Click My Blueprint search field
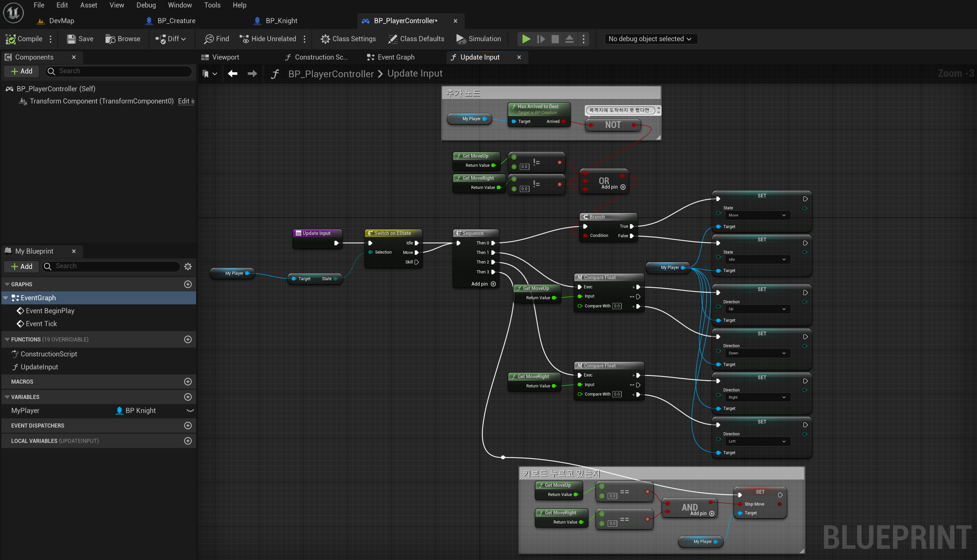 112,267
